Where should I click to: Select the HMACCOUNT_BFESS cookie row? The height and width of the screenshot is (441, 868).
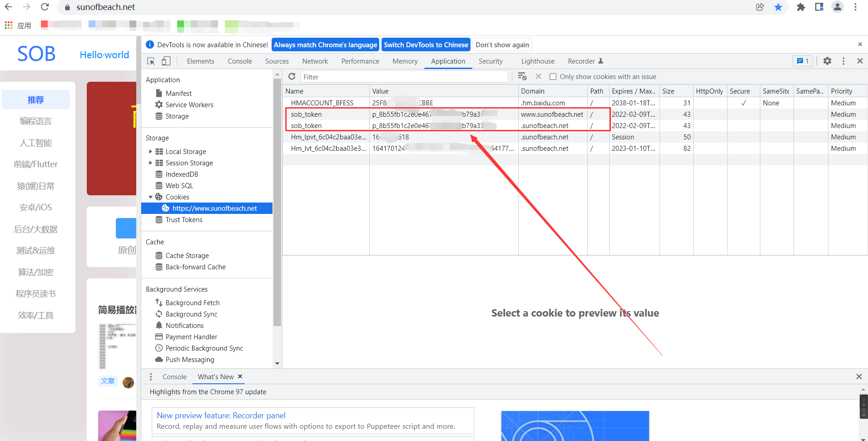pos(575,103)
